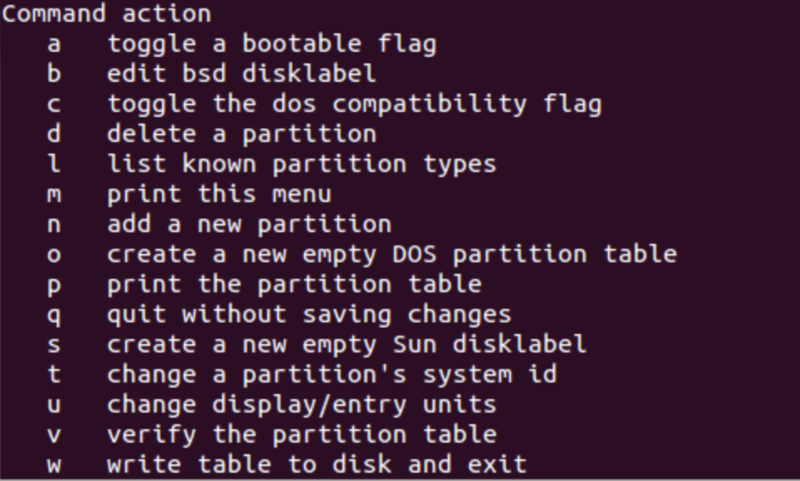This screenshot has width=800, height=481.
Task: Click "change a partition's system id" text
Action: [x=332, y=374]
